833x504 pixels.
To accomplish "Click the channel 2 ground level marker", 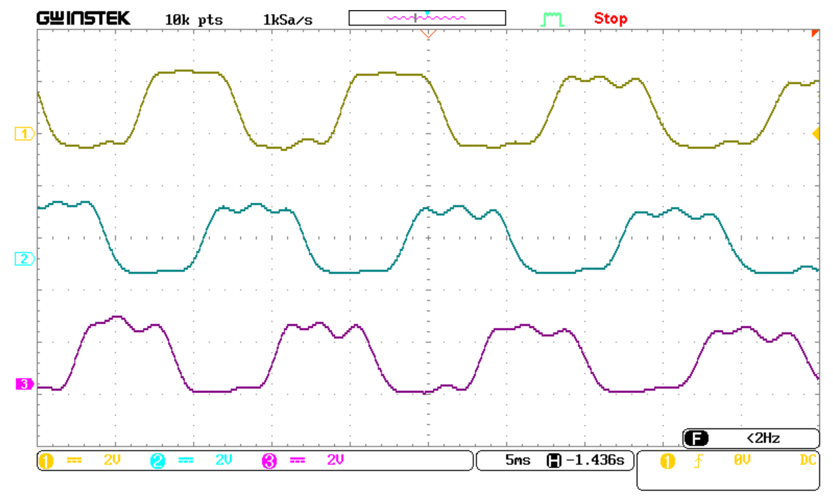I will [24, 259].
